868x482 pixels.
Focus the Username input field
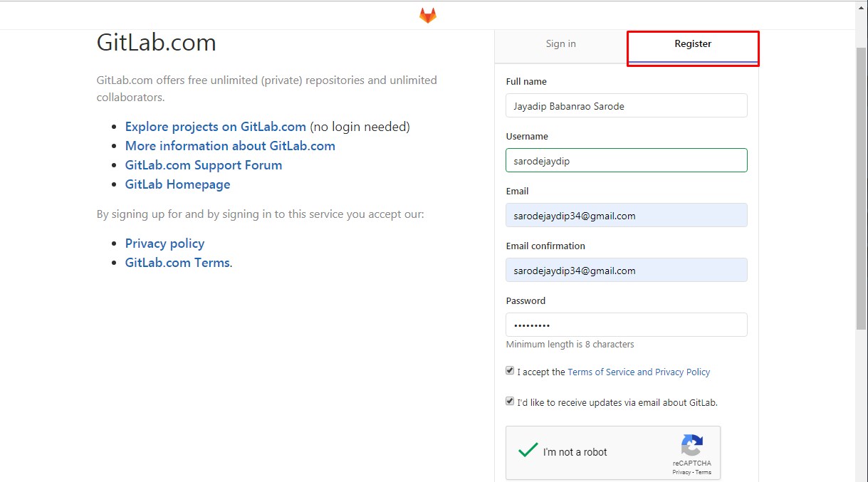coord(626,161)
